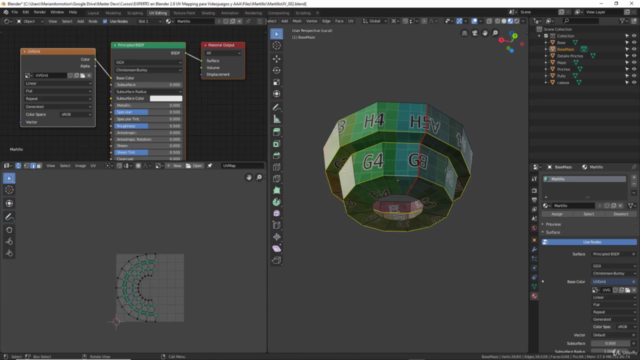This screenshot has width=640, height=360.
Task: Activate the UV editor Cursor tool
Action: point(9,190)
